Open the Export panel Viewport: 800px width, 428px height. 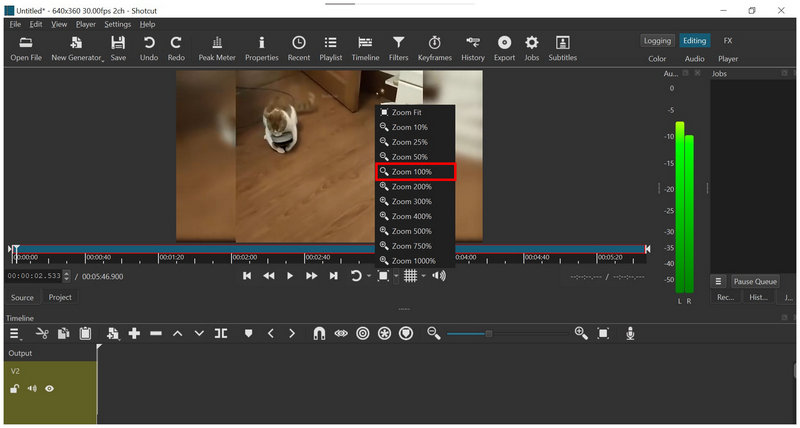pyautogui.click(x=504, y=49)
